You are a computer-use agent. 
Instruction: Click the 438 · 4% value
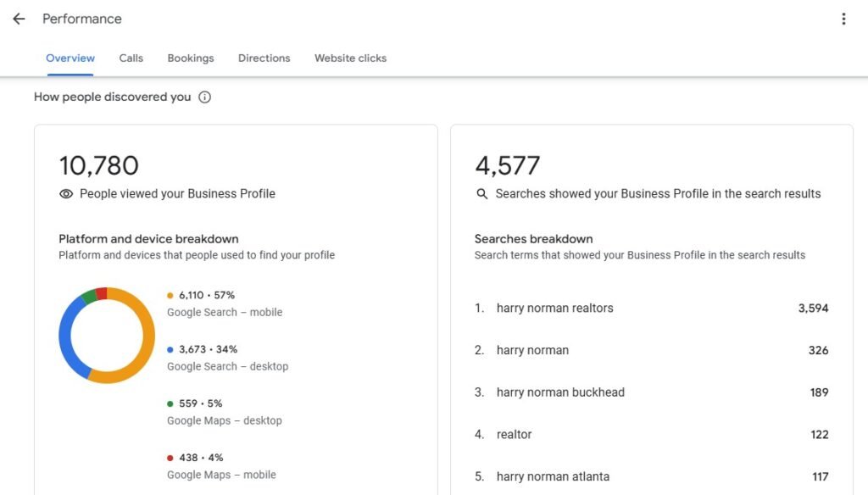coord(201,458)
